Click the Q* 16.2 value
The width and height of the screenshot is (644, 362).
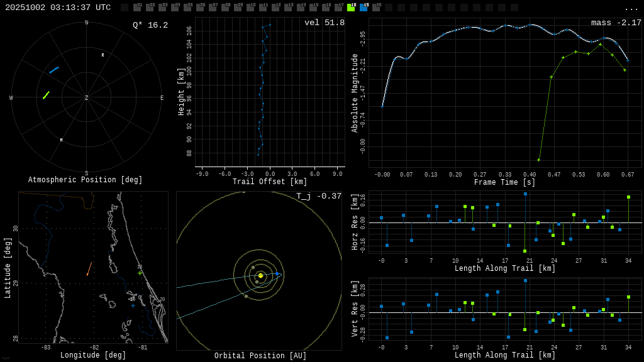150,25
